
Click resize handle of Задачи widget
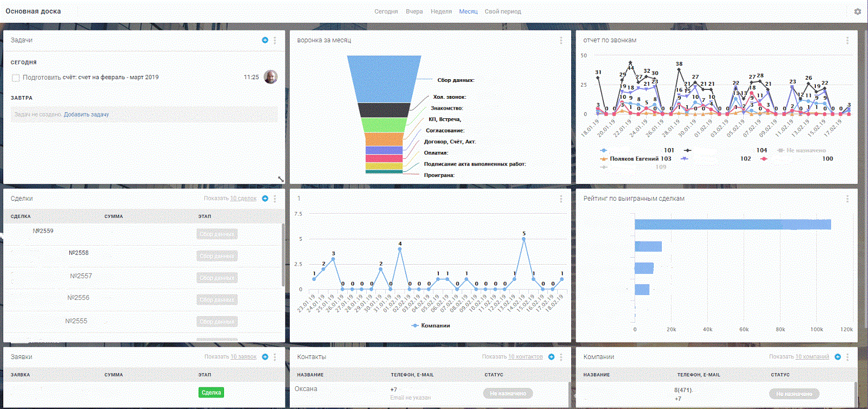[280, 179]
